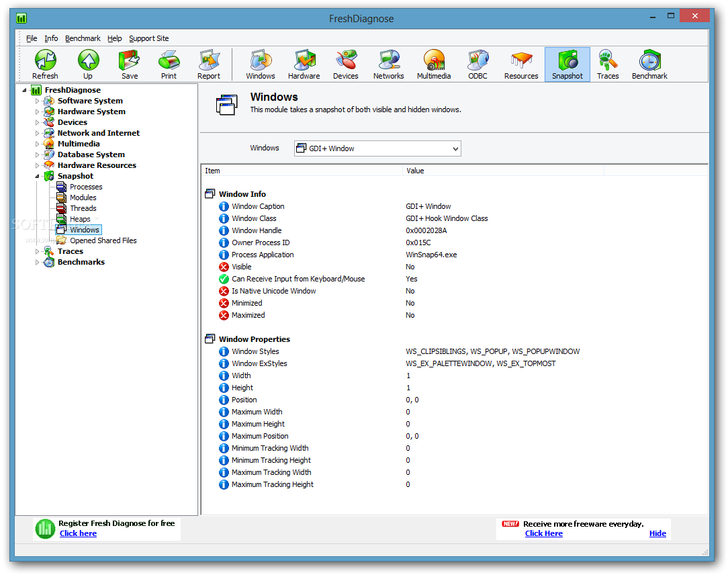
Task: Select Processes in the Snapshot tree
Action: 86,187
